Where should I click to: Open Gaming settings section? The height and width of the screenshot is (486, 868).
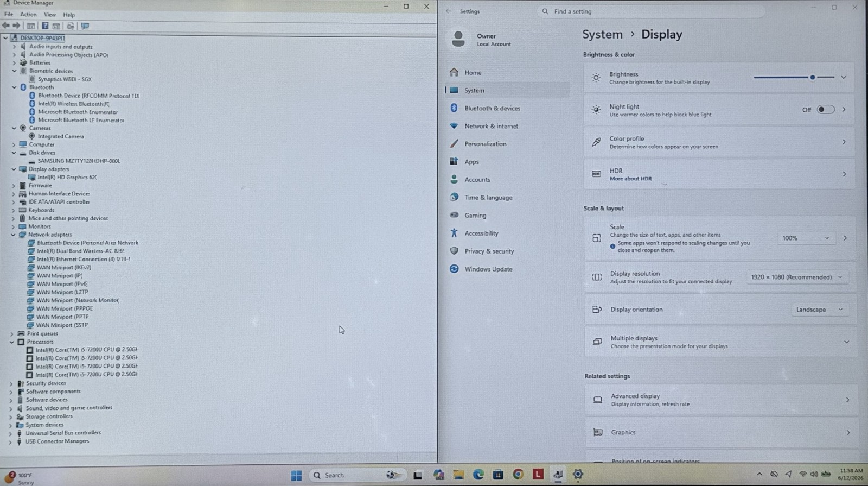tap(507, 216)
